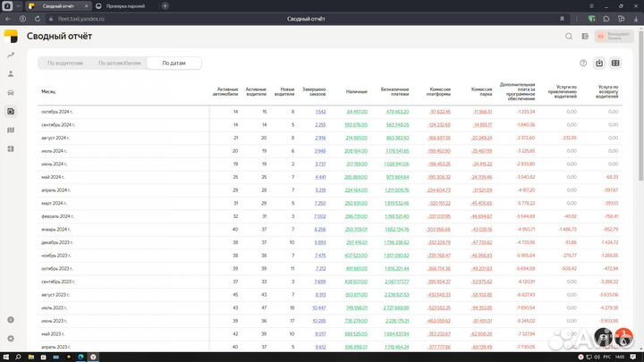
Task: Switch to the «По автомобилям» tab
Action: pos(119,63)
